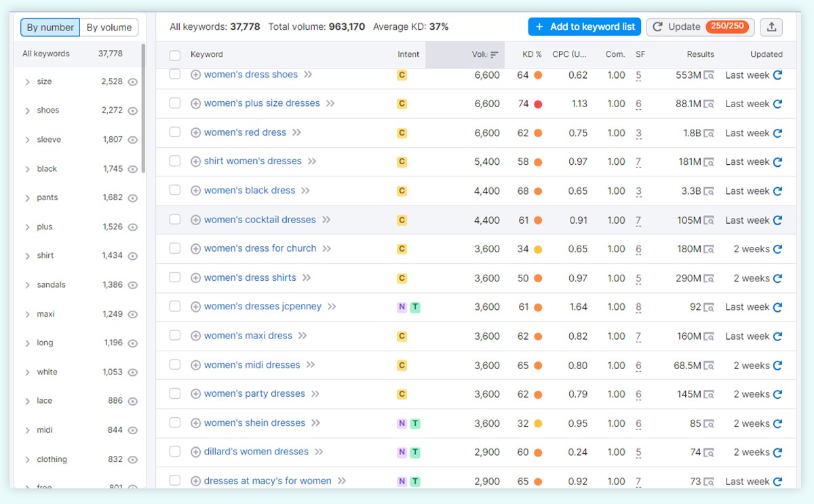Open women's plus size dresses keyword link
Image resolution: width=814 pixels, height=504 pixels.
[x=262, y=104]
